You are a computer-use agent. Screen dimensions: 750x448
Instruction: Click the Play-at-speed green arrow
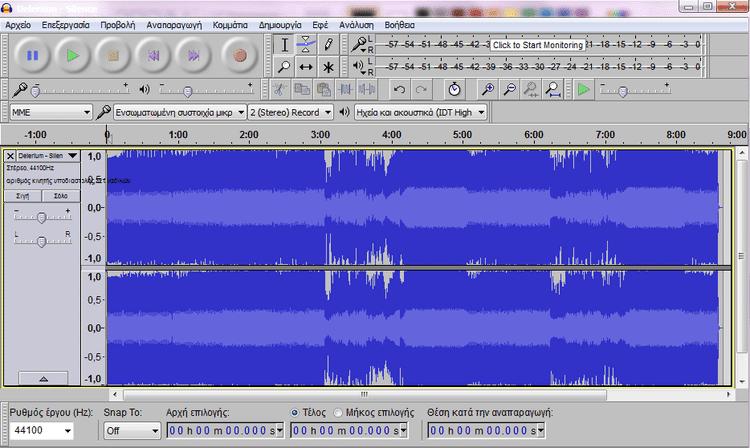pyautogui.click(x=584, y=89)
